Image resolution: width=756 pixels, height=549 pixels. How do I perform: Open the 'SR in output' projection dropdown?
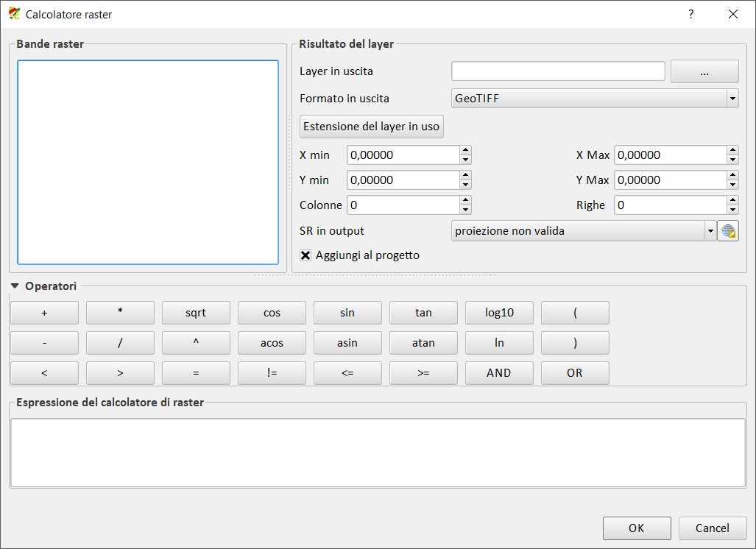(x=583, y=231)
